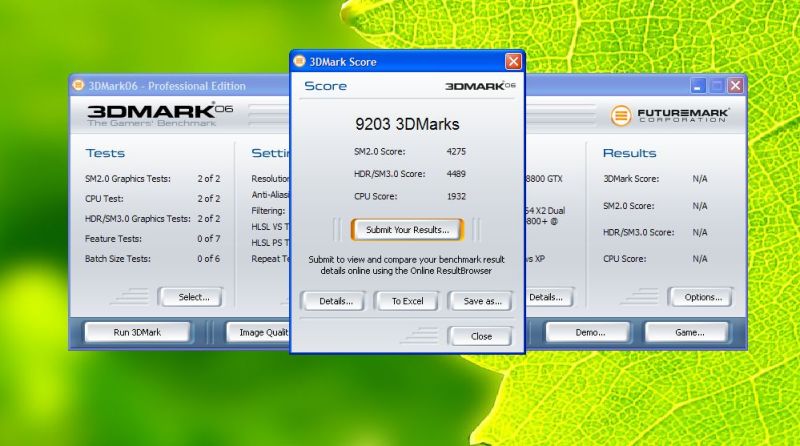Click '8800 GTX' system text

[544, 179]
